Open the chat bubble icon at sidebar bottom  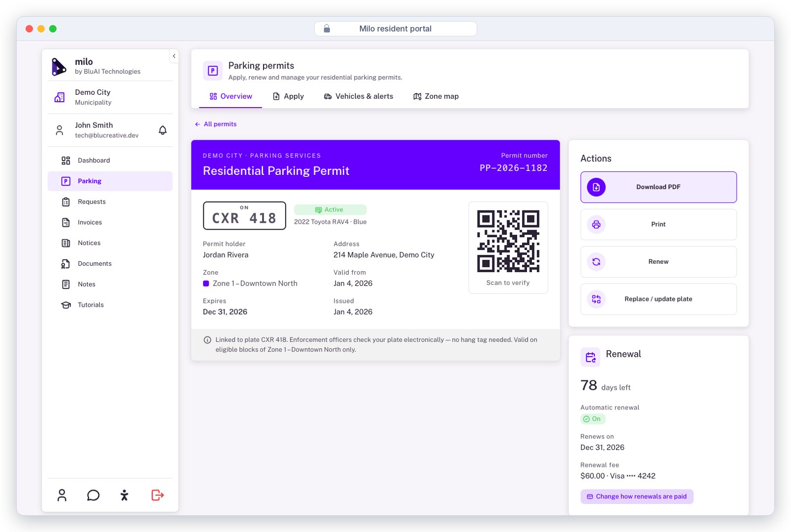(x=93, y=495)
